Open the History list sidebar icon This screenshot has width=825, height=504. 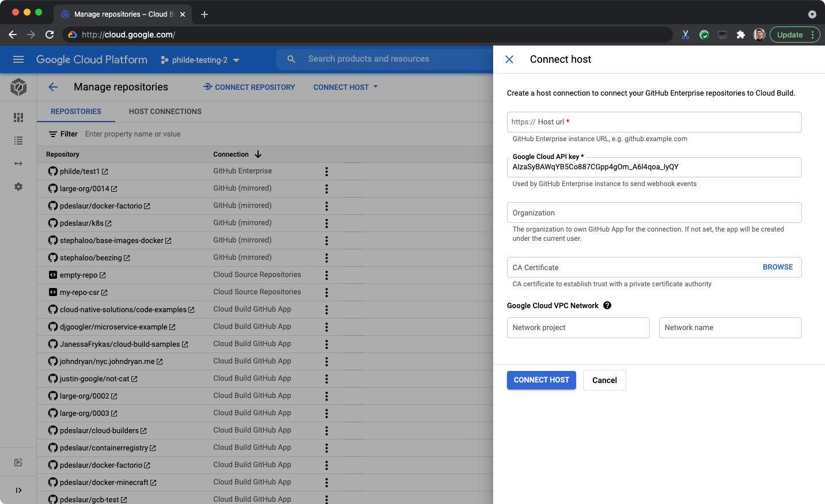pyautogui.click(x=18, y=141)
